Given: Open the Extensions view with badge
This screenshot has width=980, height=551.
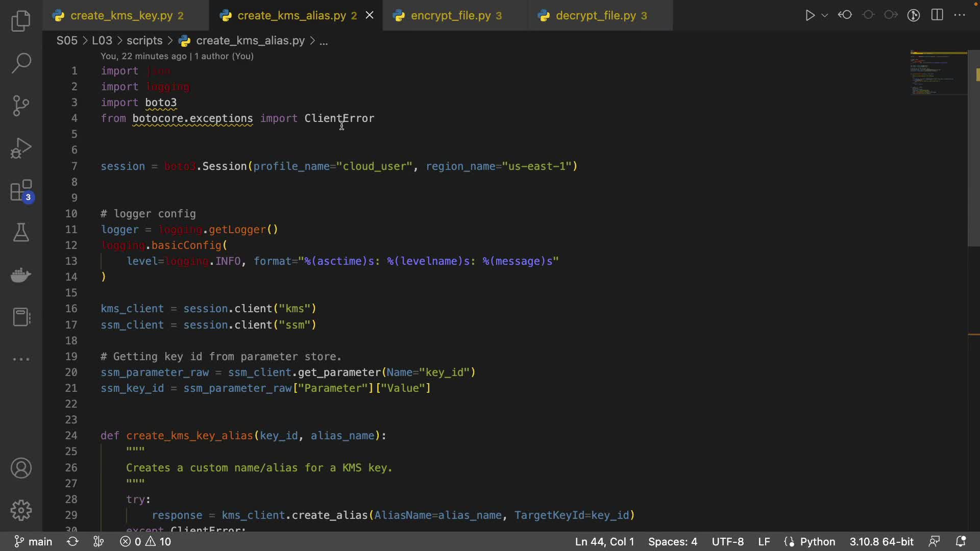Looking at the screenshot, I should pos(21,191).
